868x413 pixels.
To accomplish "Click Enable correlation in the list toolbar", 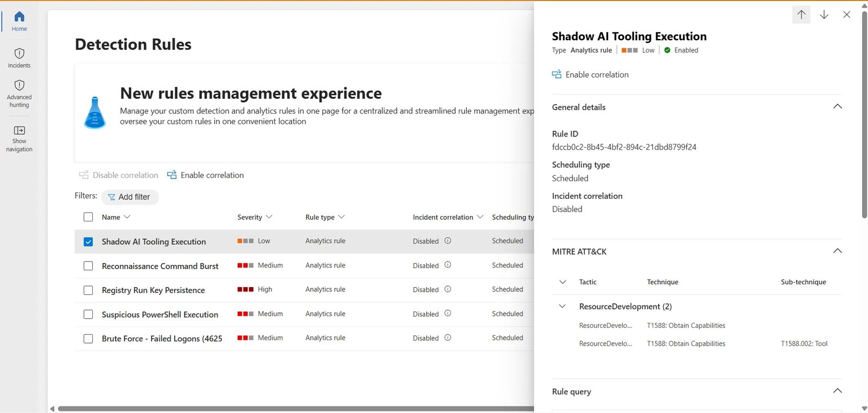I will tap(206, 175).
